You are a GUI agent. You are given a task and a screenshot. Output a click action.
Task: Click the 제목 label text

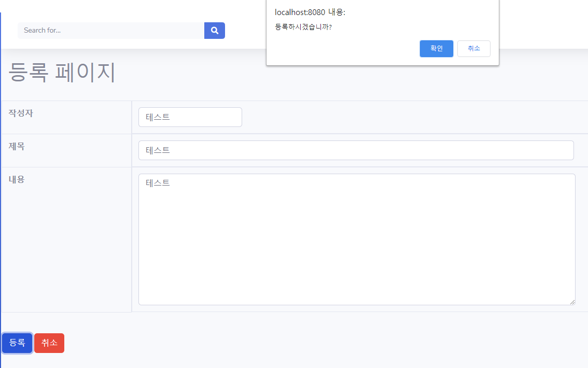coord(17,146)
